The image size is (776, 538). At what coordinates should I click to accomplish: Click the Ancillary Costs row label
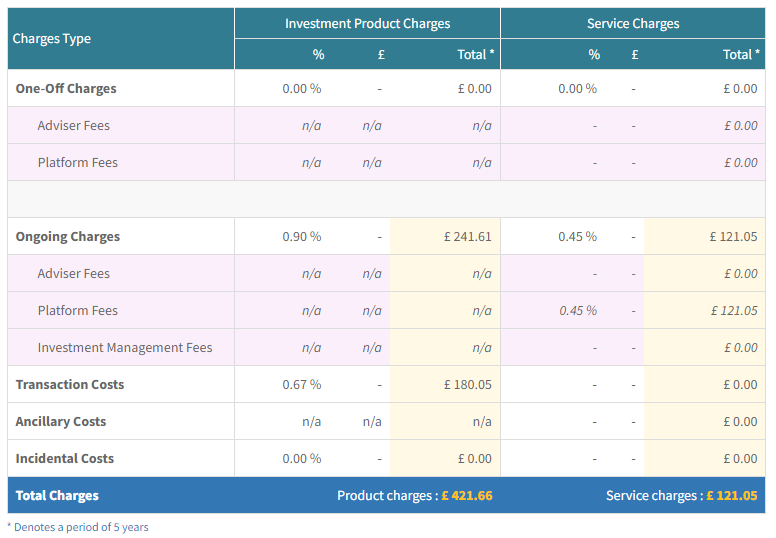click(x=60, y=422)
